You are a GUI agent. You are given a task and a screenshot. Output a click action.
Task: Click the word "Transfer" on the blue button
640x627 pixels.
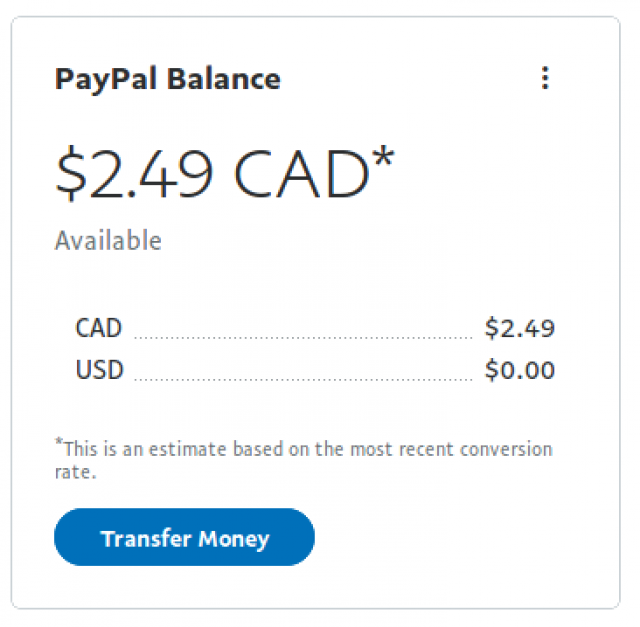[x=145, y=538]
